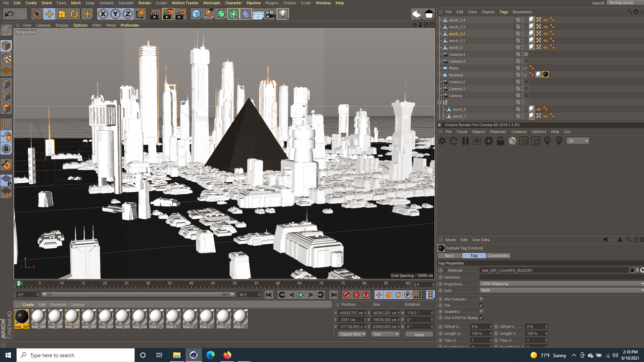
Task: Select the Rotate tool
Action: 74,14
